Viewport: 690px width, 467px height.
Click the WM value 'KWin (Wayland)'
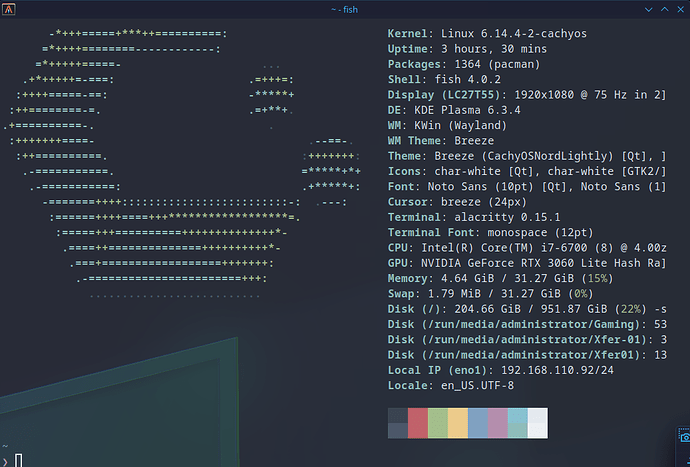coord(460,125)
